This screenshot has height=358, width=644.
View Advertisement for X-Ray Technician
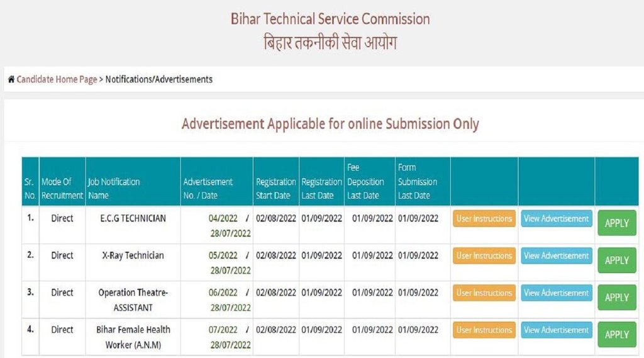[x=556, y=256]
